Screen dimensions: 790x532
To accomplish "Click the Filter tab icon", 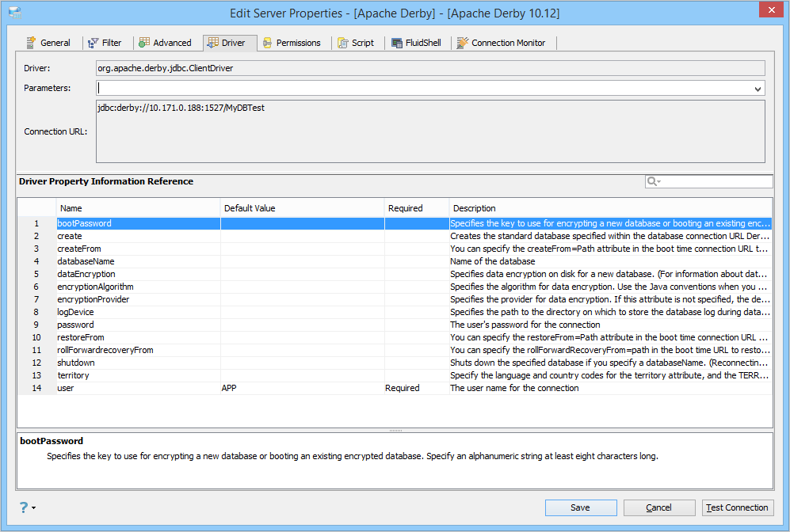I will point(93,43).
